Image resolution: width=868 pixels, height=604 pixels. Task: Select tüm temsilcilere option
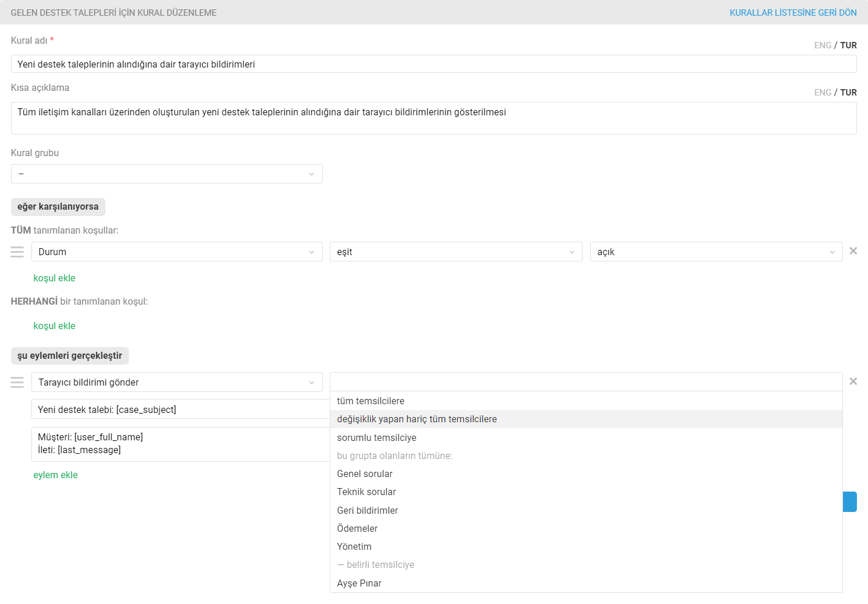pos(586,401)
